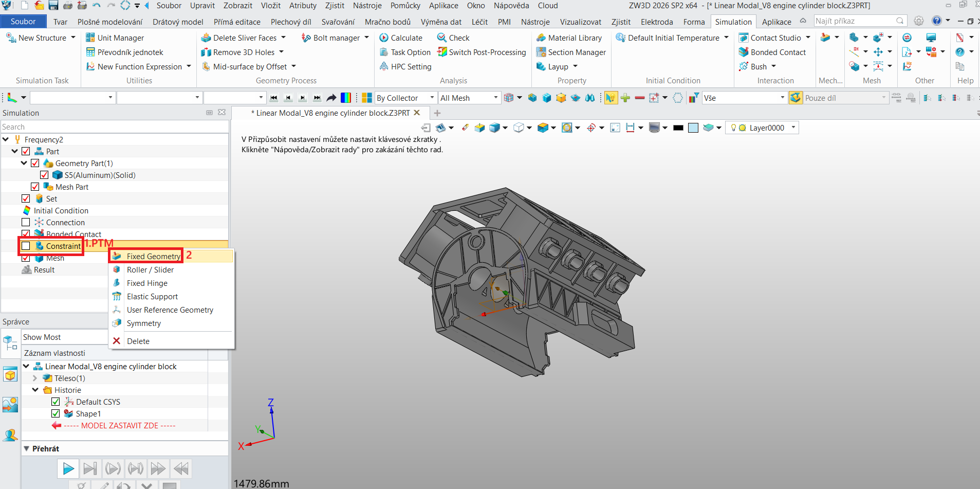The image size is (980, 489).
Task: Toggle the Part checkbox in tree
Action: pyautogui.click(x=26, y=151)
